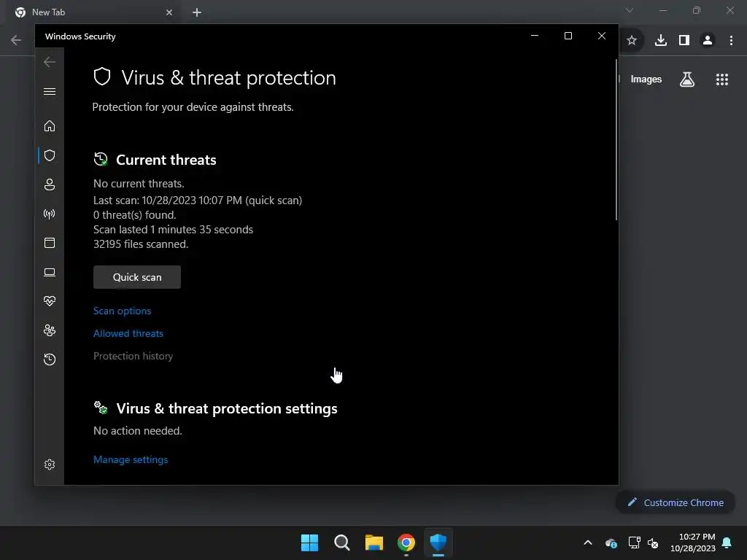
Task: Toggle Chrome side panel icon
Action: click(684, 41)
